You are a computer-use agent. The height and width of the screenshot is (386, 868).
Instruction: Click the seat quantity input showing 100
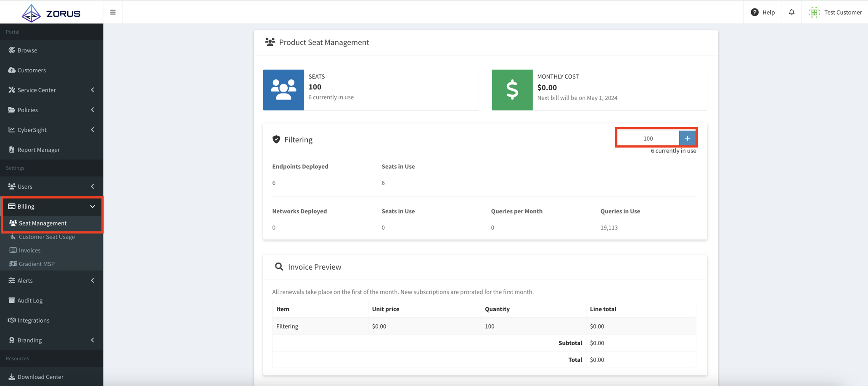point(648,138)
